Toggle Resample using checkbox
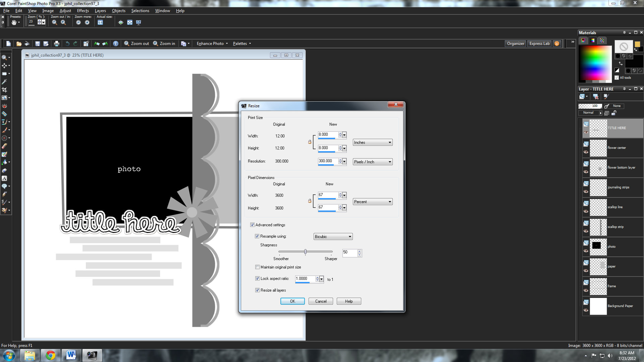Viewport: 644px width, 362px height. pyautogui.click(x=257, y=236)
